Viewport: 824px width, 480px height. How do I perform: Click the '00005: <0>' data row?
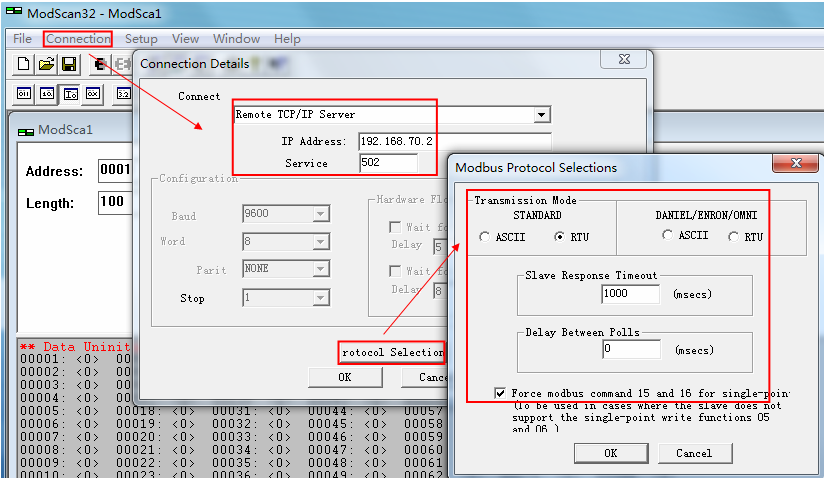click(x=59, y=411)
